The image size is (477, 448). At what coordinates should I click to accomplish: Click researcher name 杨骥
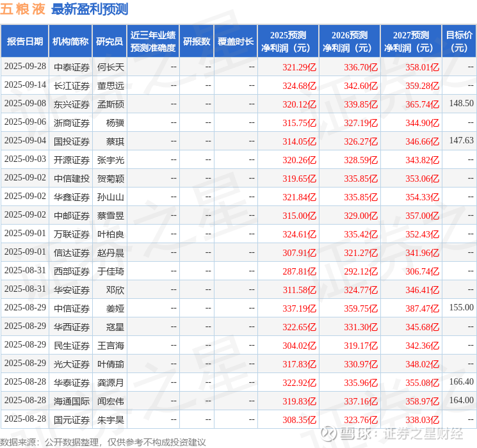[x=115, y=123]
